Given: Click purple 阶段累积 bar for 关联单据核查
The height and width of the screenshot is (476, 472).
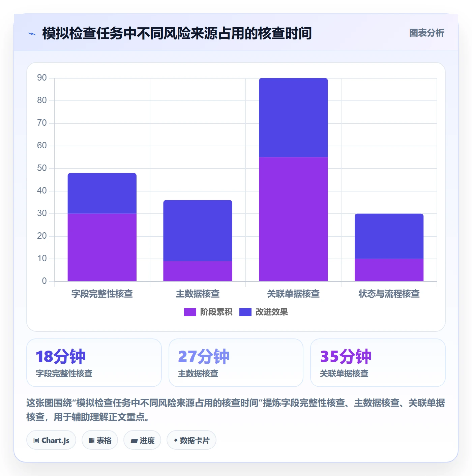Looking at the screenshot, I should [x=293, y=219].
